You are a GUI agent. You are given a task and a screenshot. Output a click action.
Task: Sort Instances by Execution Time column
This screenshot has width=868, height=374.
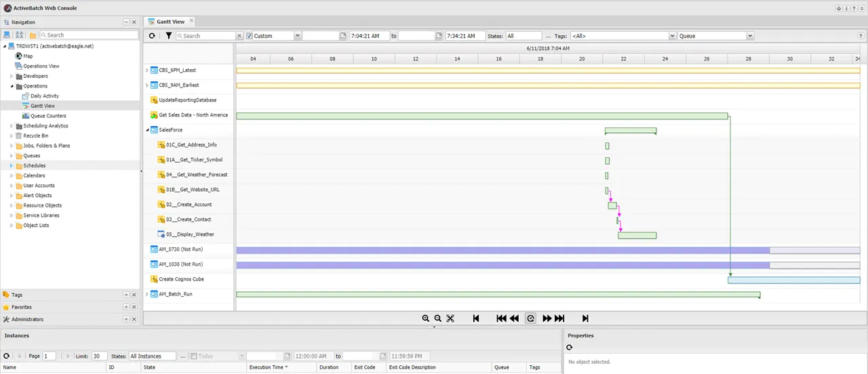pyautogui.click(x=281, y=367)
